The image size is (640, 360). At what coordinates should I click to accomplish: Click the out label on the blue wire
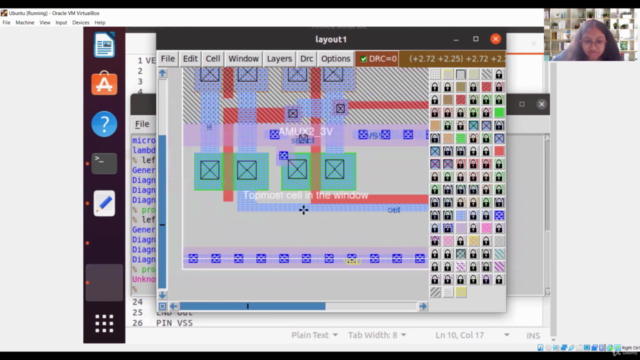(394, 210)
